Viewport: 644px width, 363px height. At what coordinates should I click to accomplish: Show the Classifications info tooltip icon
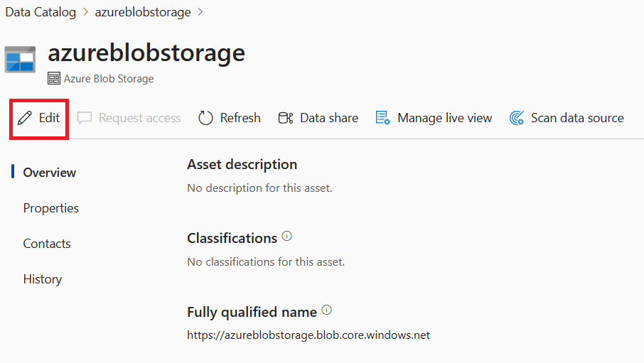point(287,237)
